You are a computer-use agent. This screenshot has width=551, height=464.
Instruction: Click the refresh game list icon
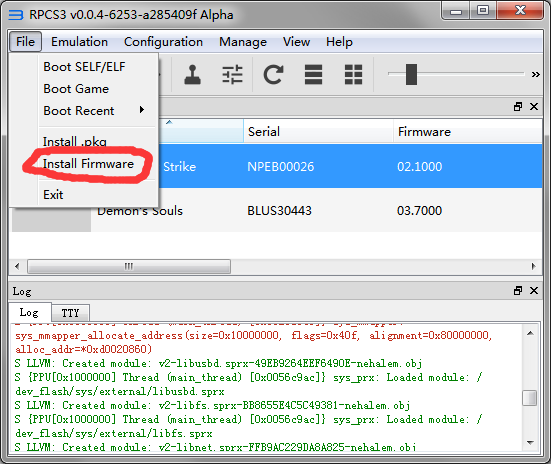[x=273, y=75]
